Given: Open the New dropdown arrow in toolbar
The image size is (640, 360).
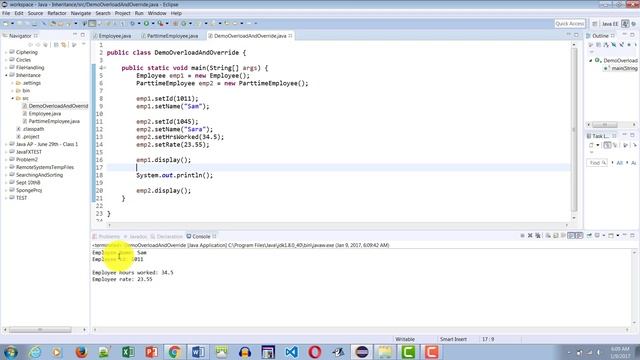Looking at the screenshot, I should (x=12, y=24).
